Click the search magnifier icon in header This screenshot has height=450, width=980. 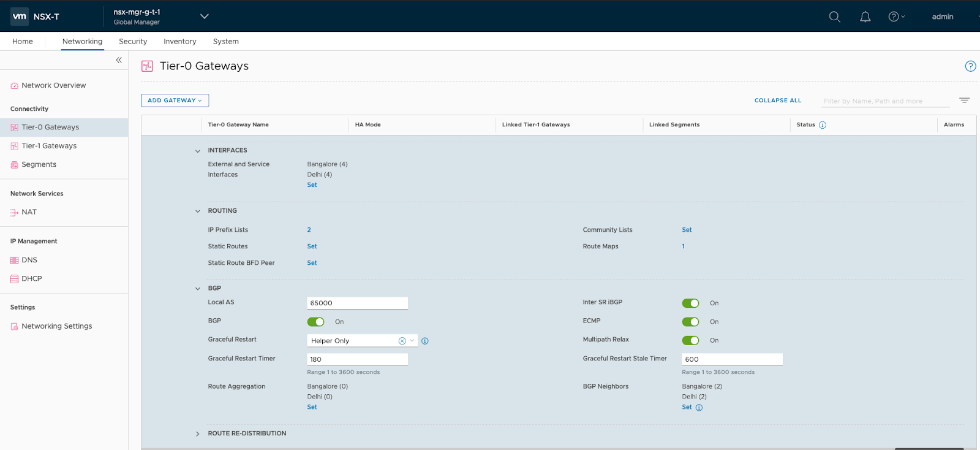834,17
